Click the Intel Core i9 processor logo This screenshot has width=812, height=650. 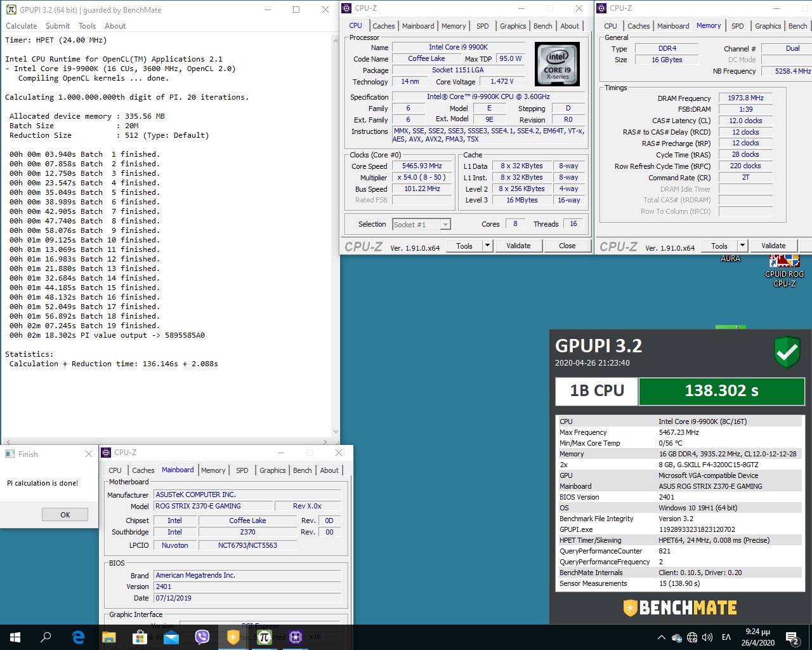coord(557,64)
